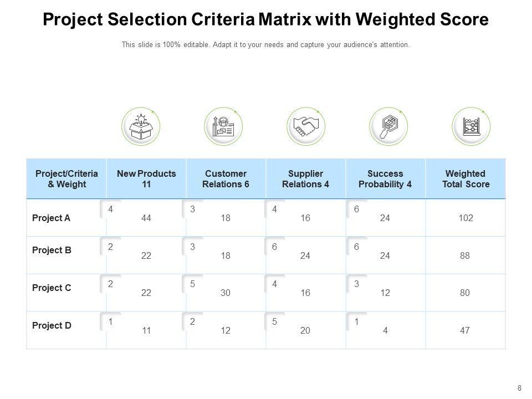
Task: Select the handshake Supplier Relations icon
Action: click(x=306, y=127)
